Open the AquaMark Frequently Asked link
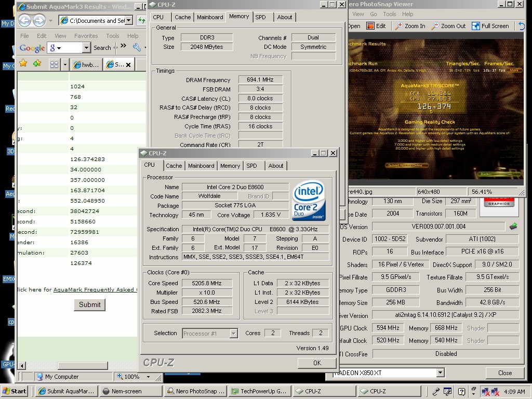The width and height of the screenshot is (532, 399). [96, 289]
